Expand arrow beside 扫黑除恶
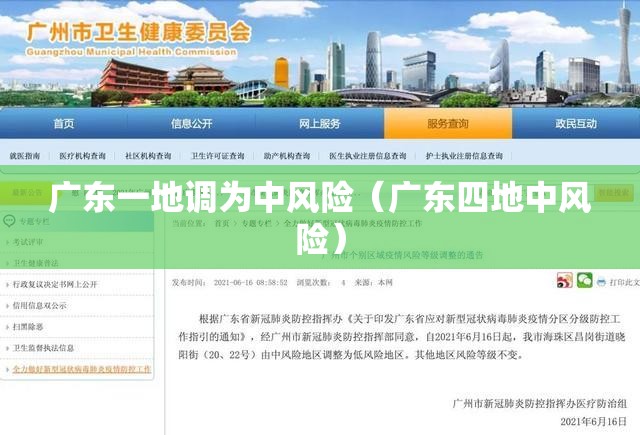 click(x=7, y=327)
